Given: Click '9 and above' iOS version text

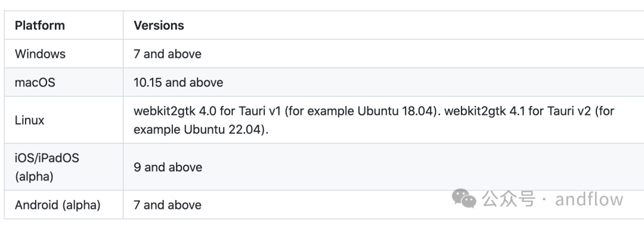Looking at the screenshot, I should tap(168, 167).
